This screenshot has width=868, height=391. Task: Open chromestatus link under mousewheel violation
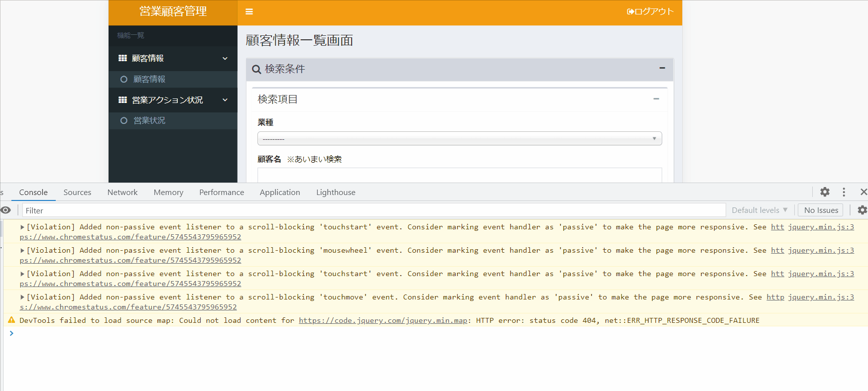pyautogui.click(x=130, y=260)
